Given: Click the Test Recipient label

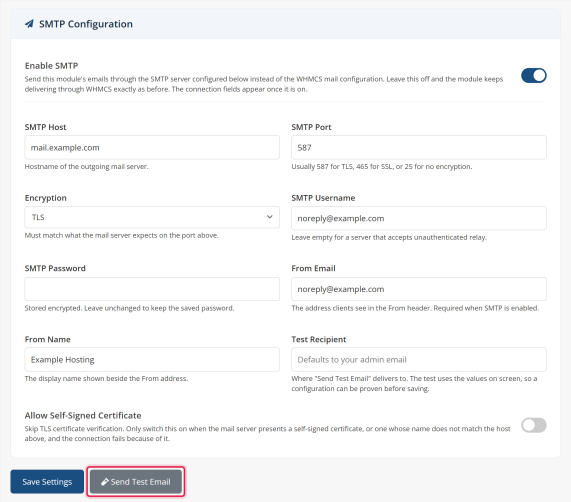Looking at the screenshot, I should (x=319, y=339).
